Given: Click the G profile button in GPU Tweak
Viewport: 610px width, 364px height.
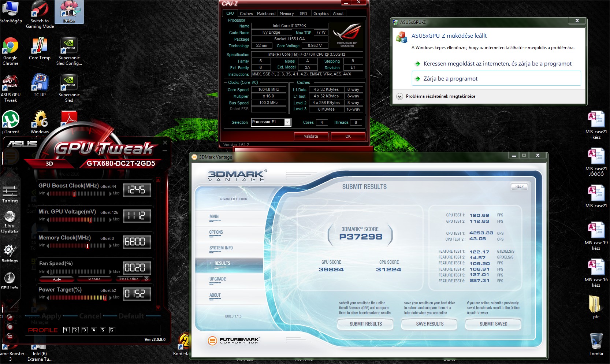Looking at the screenshot, I should (x=112, y=330).
